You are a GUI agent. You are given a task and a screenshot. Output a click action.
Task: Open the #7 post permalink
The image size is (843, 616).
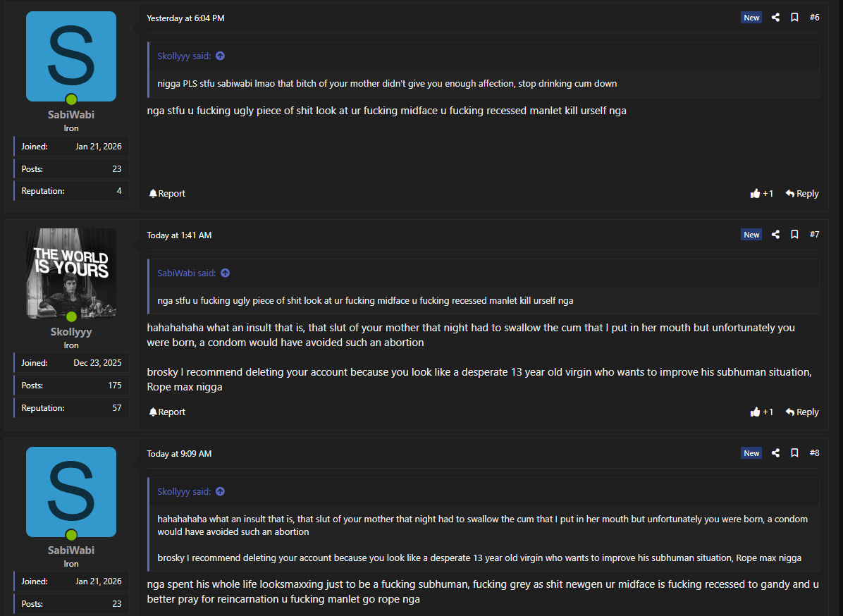pyautogui.click(x=814, y=235)
